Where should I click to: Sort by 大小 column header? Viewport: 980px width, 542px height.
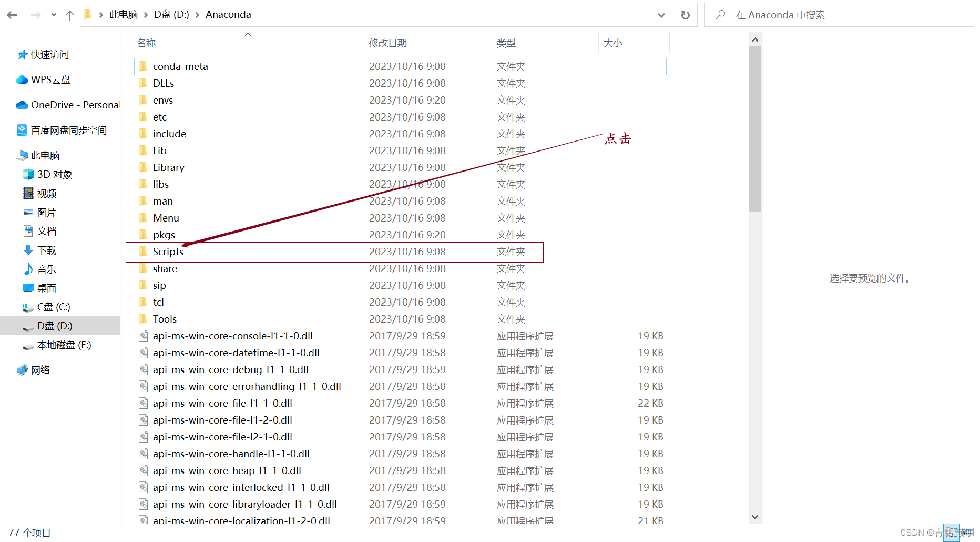612,43
